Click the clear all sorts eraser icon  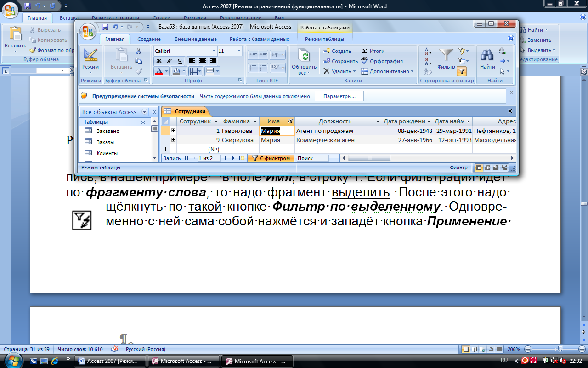click(x=428, y=71)
